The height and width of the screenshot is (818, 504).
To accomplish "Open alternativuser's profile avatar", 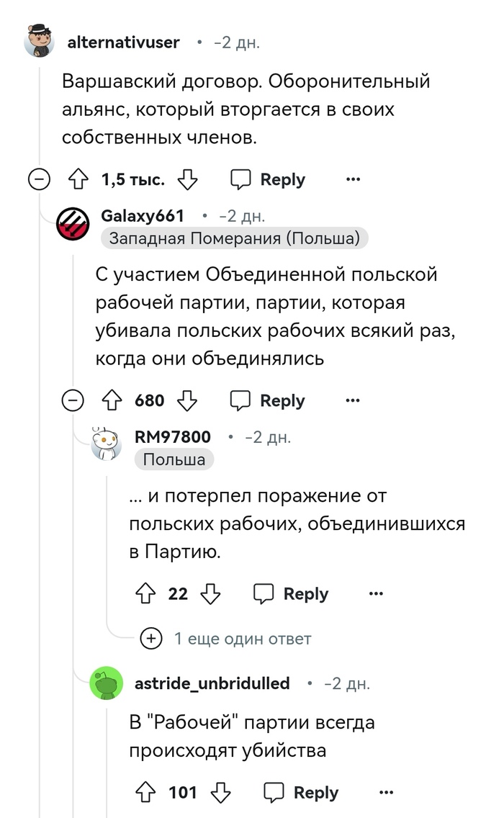I will click(x=39, y=42).
